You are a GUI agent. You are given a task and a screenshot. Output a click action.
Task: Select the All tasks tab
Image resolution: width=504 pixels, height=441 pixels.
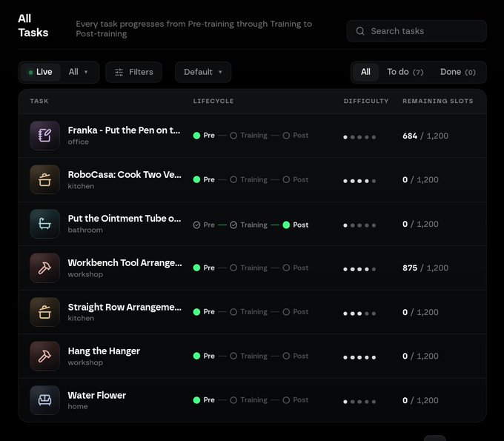click(x=365, y=72)
